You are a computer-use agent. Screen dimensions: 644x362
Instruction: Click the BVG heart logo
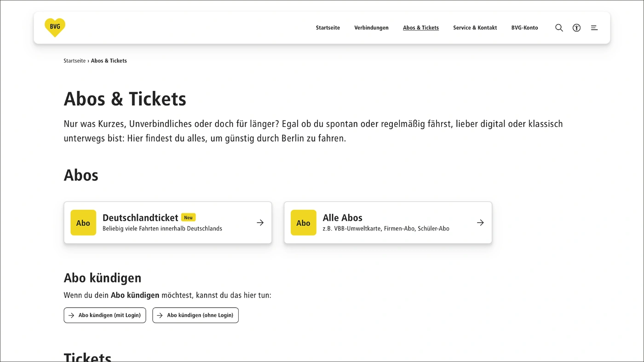click(55, 28)
